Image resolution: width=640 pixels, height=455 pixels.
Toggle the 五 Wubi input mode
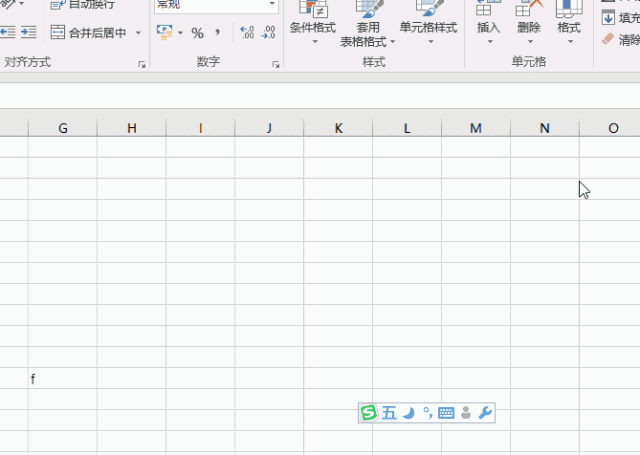coord(389,413)
